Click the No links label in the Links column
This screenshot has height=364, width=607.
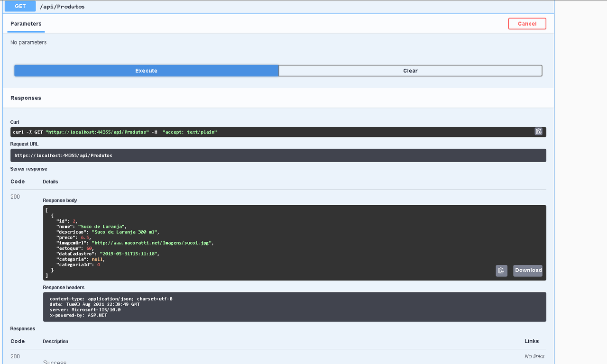[x=534, y=356]
